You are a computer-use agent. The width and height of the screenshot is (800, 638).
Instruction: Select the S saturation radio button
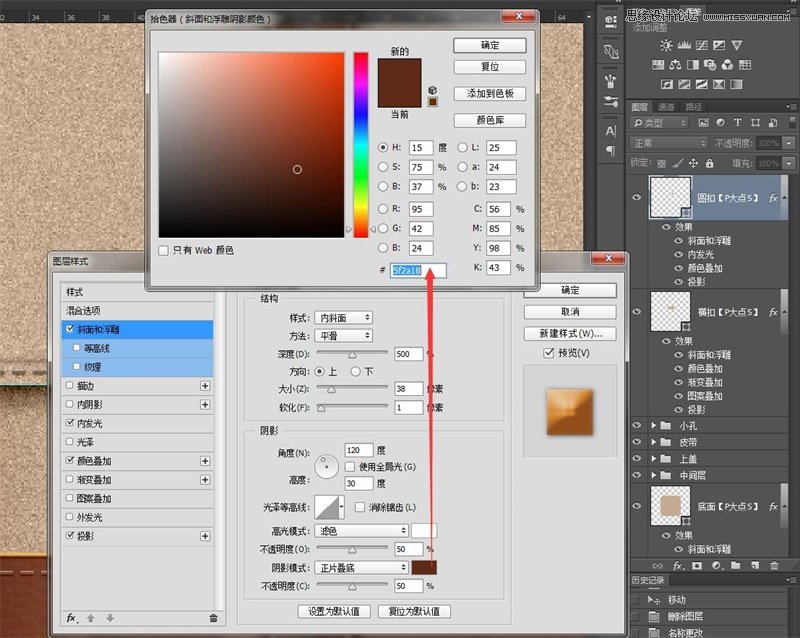pyautogui.click(x=383, y=167)
